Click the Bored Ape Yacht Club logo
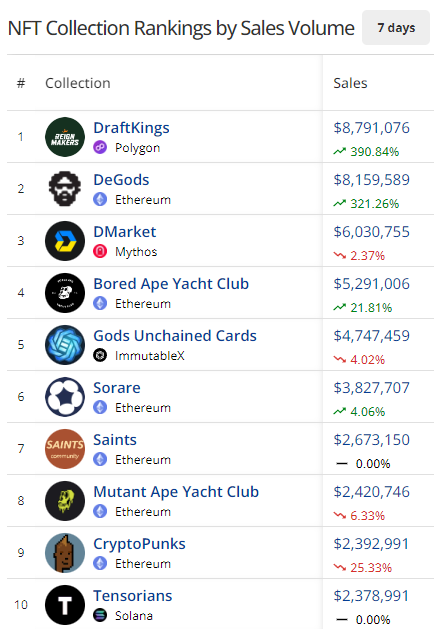 pyautogui.click(x=65, y=293)
